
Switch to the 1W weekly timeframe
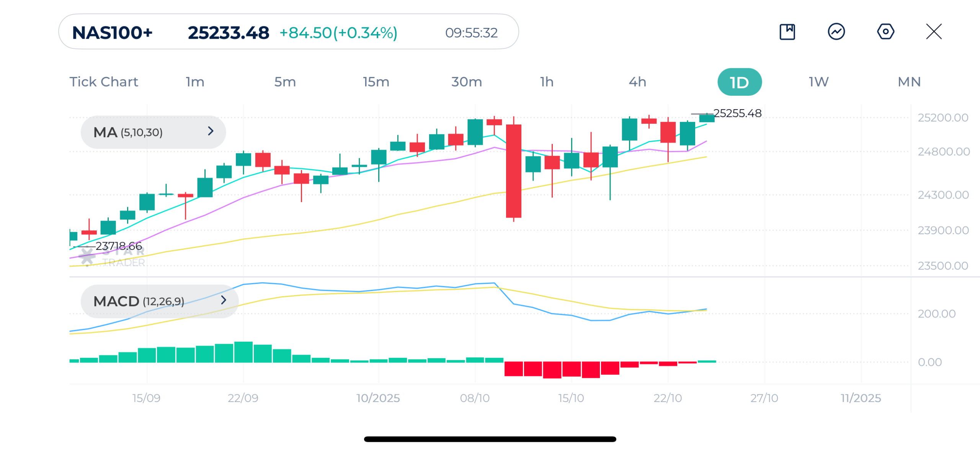click(818, 82)
